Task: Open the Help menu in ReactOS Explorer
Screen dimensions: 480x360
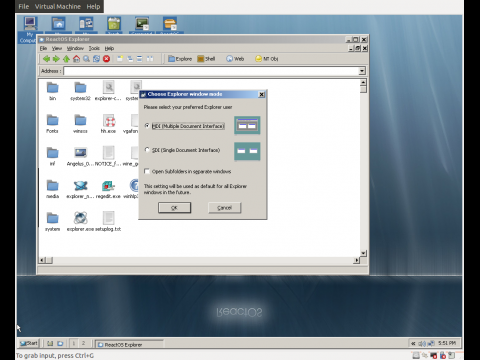Action: (x=109, y=48)
